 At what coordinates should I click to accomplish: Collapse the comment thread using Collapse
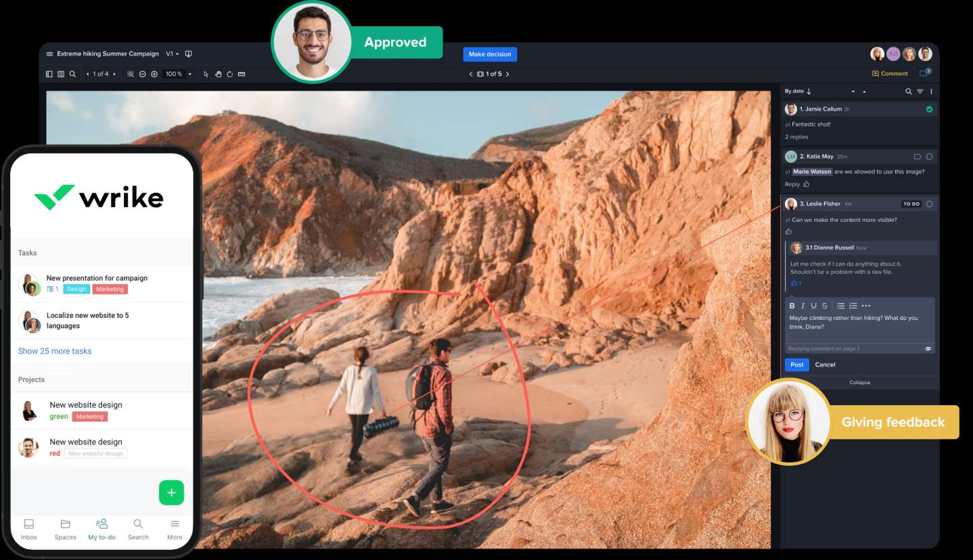(859, 382)
